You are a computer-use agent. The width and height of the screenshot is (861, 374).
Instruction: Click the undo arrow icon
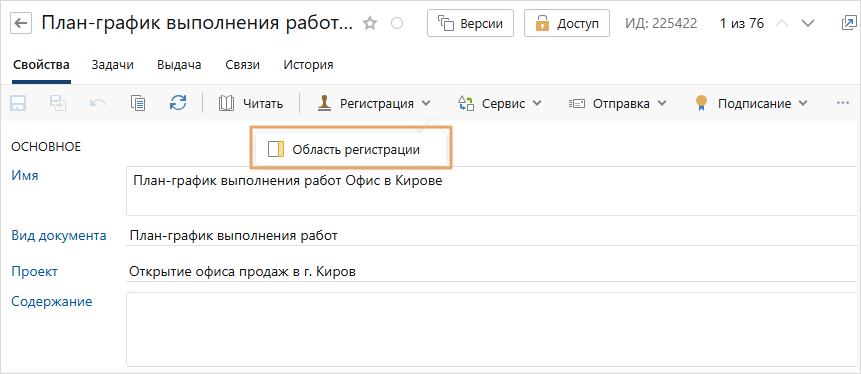98,103
